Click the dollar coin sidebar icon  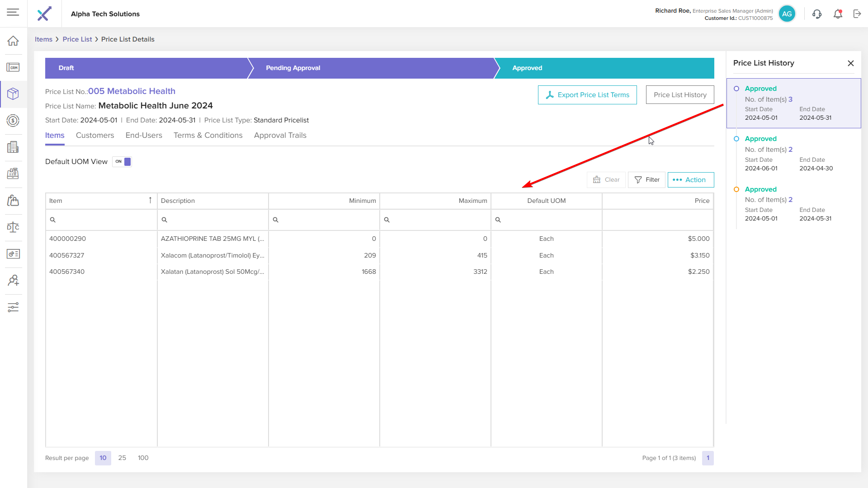point(13,121)
